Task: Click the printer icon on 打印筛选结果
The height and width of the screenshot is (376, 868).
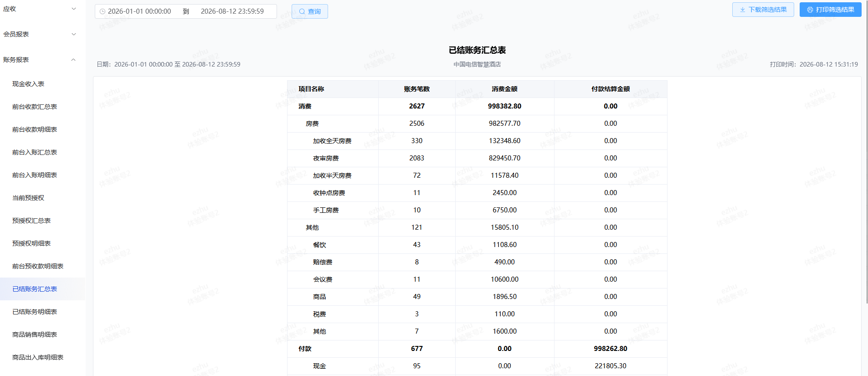Action: (810, 10)
